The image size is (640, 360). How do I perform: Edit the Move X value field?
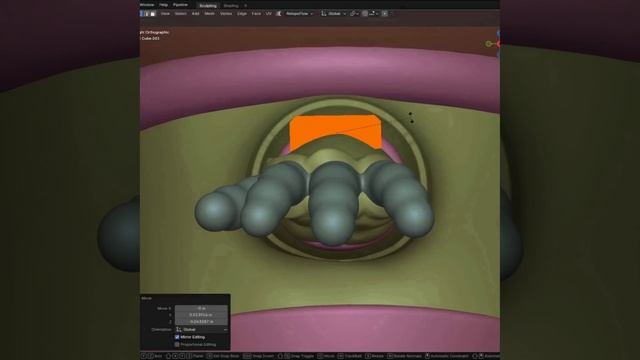(201, 308)
